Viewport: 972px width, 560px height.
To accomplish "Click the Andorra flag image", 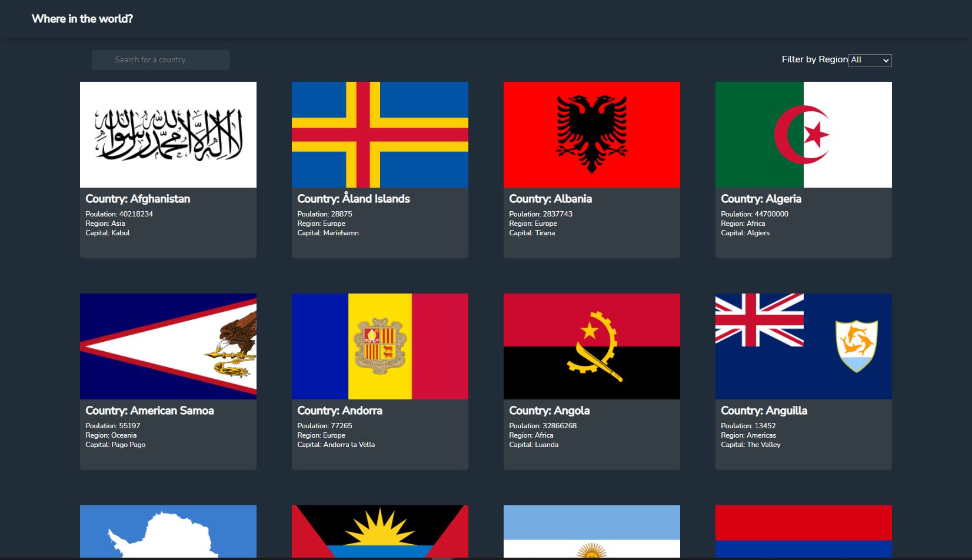I will [380, 346].
